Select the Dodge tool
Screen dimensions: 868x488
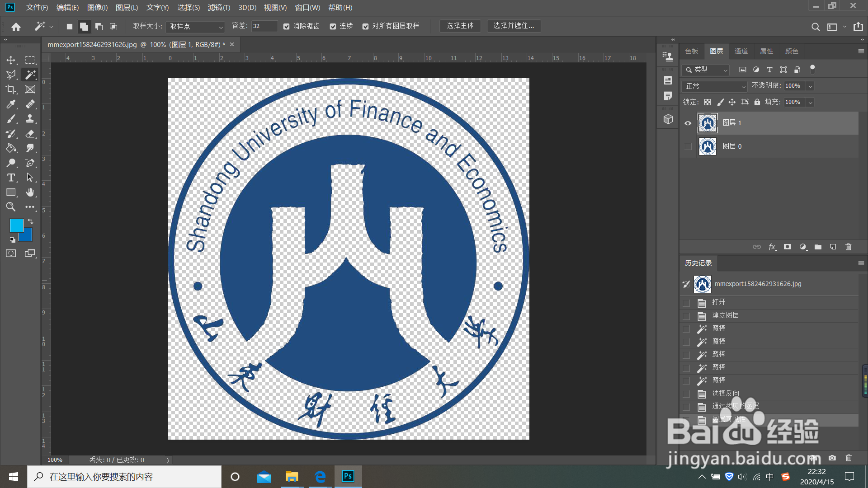click(x=11, y=163)
